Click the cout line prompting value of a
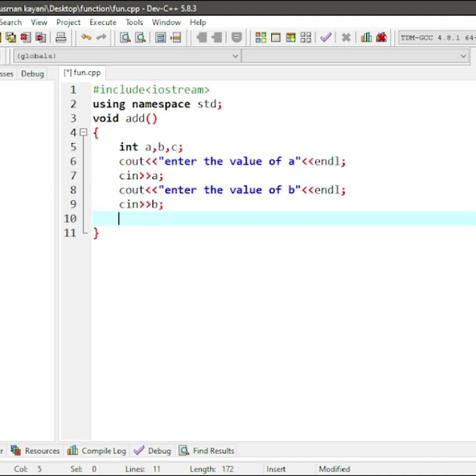476x476 pixels. [x=232, y=161]
